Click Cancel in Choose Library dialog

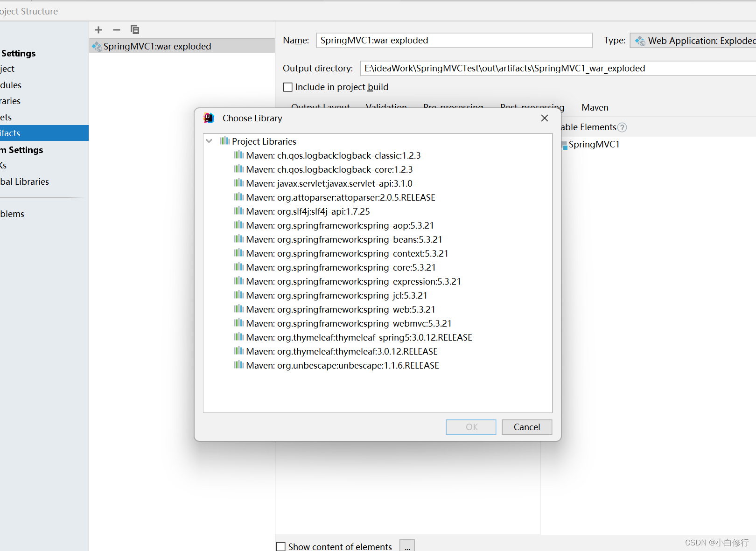pos(527,427)
